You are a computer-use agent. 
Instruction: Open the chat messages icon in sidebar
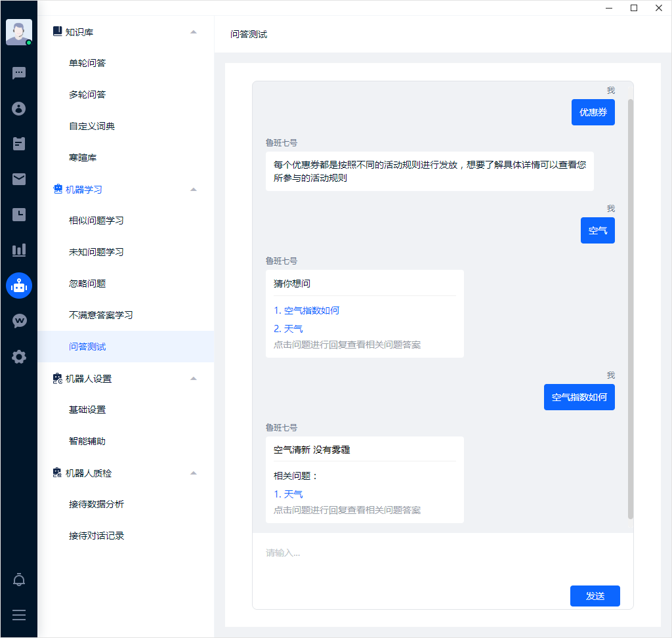click(x=19, y=73)
